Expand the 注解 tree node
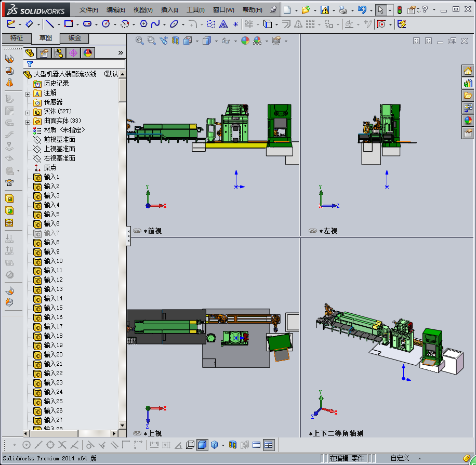This screenshot has height=465, width=476. click(x=28, y=94)
